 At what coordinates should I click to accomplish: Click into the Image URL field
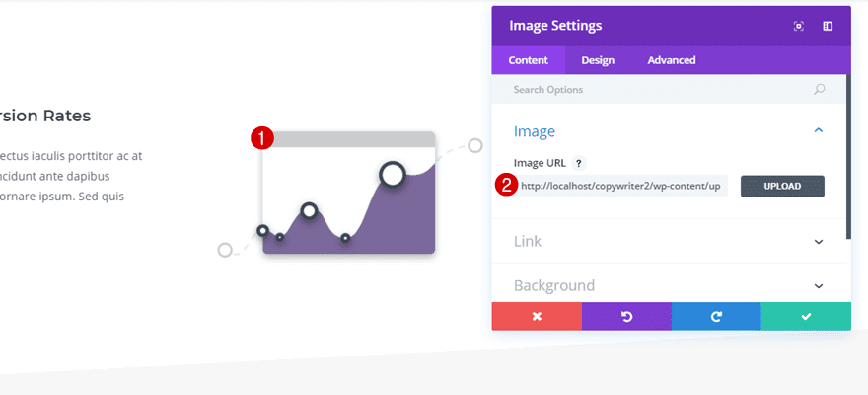tap(621, 186)
